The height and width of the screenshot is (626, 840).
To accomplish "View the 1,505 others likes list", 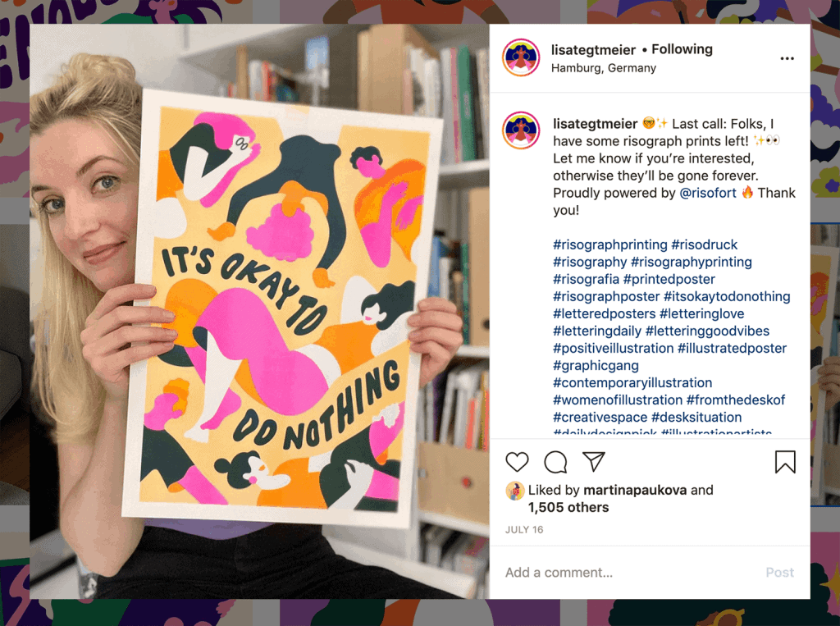I will pos(568,508).
